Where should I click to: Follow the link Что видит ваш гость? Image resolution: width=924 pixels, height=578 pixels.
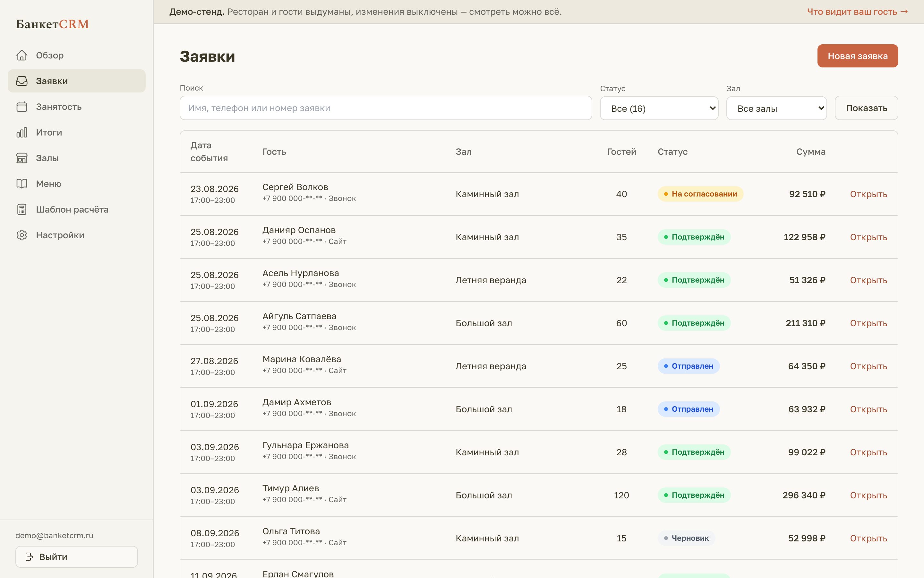click(858, 12)
